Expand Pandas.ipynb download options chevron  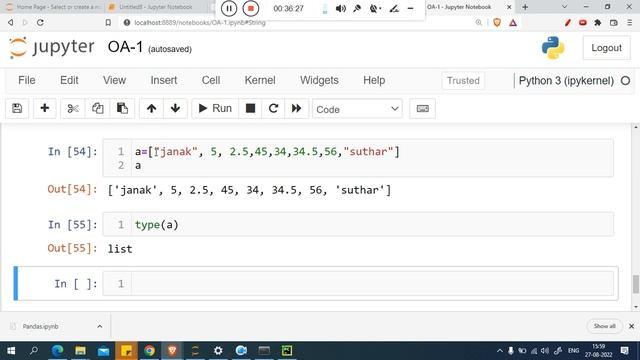tap(100, 327)
